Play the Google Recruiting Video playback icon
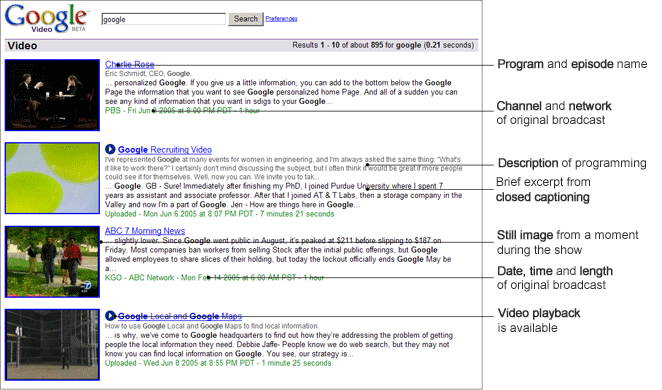 point(110,149)
